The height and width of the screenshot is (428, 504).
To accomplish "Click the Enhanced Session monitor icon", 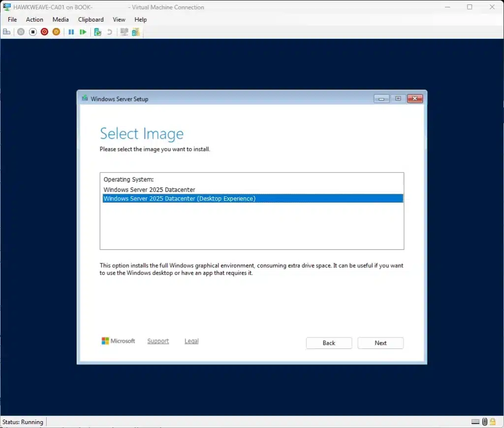I will (x=124, y=32).
